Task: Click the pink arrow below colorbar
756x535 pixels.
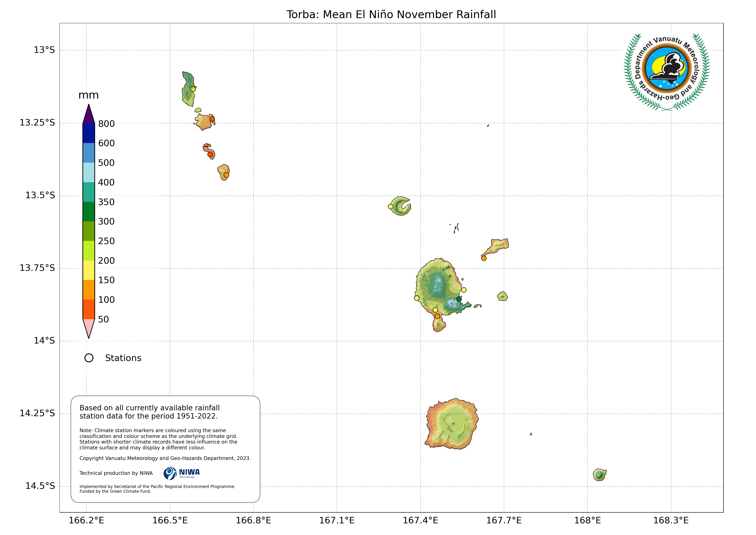Action: 89,326
